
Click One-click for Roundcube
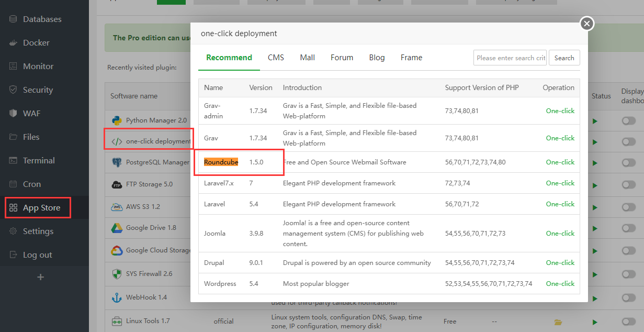coord(560,162)
